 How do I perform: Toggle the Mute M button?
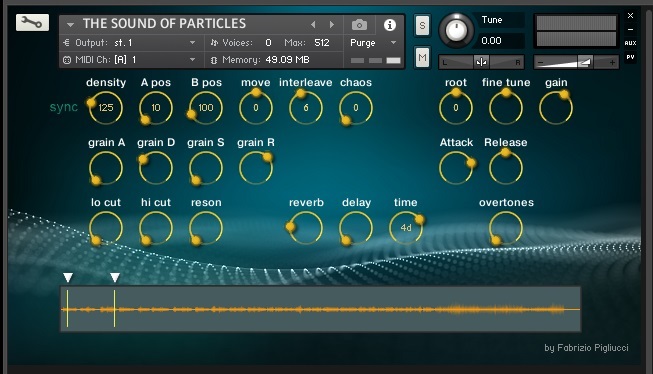[422, 57]
